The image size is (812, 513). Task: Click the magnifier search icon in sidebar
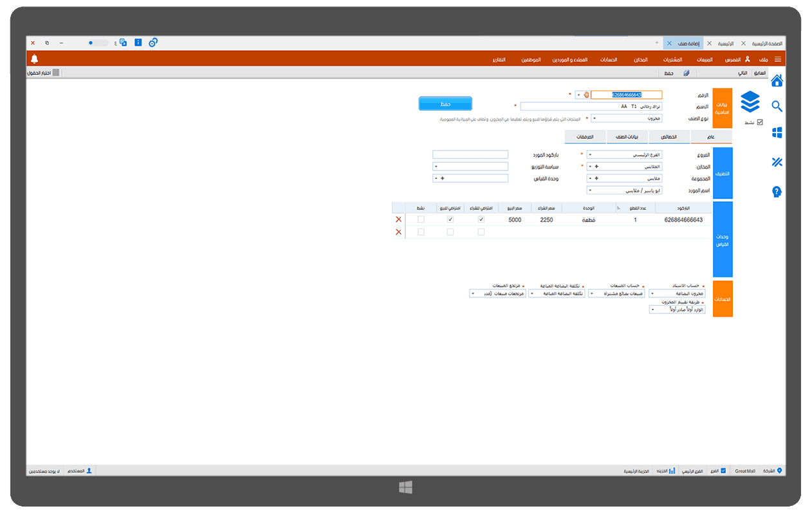click(777, 106)
